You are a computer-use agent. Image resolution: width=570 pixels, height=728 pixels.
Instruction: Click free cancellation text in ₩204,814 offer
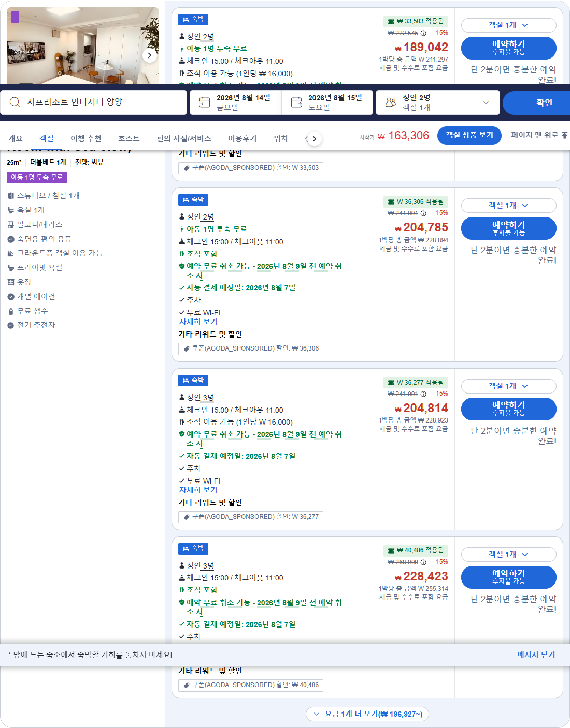tap(264, 439)
